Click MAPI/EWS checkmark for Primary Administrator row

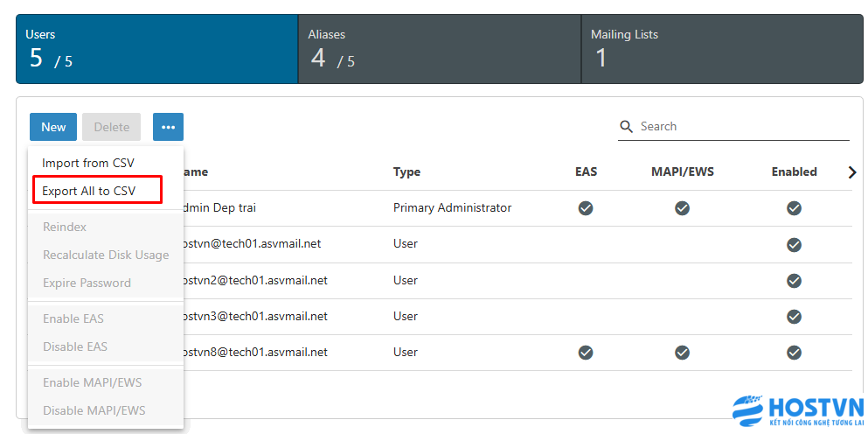[682, 208]
